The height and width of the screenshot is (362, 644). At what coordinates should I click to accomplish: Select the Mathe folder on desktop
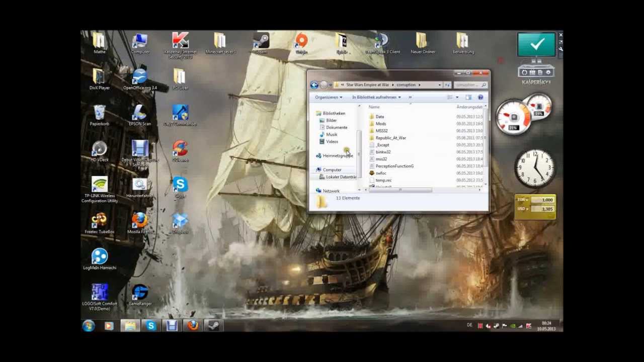[x=100, y=44]
